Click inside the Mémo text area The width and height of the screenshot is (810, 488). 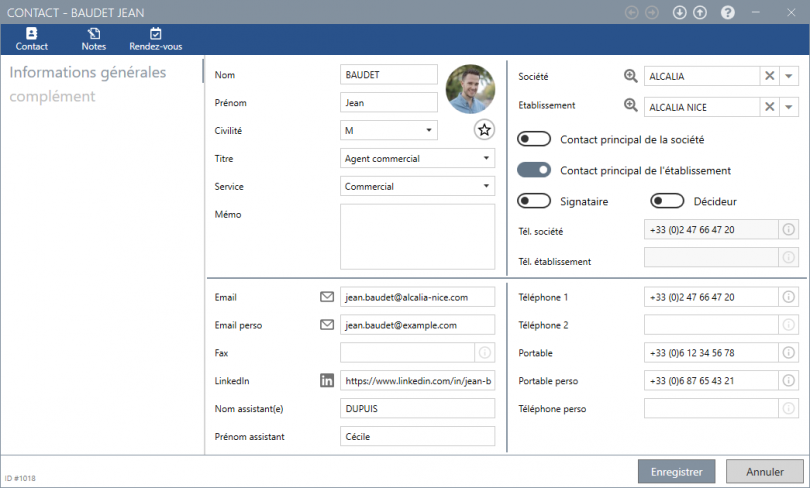coord(417,237)
